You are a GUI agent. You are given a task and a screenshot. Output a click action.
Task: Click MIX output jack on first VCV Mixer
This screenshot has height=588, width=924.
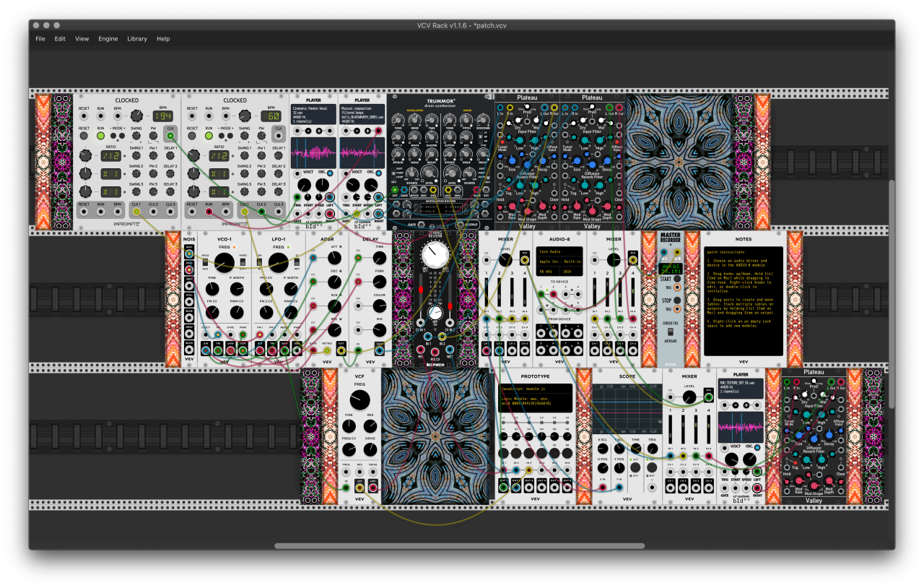524,260
